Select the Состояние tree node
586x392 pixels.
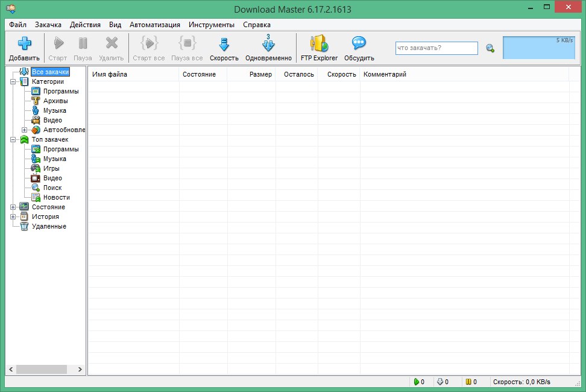coord(48,207)
